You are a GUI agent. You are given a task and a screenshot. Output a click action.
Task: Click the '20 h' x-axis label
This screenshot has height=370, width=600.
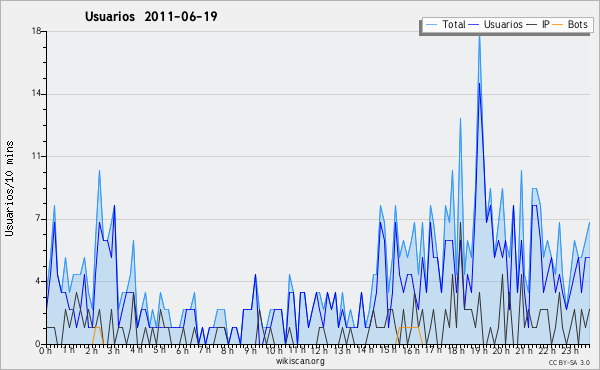tap(501, 351)
